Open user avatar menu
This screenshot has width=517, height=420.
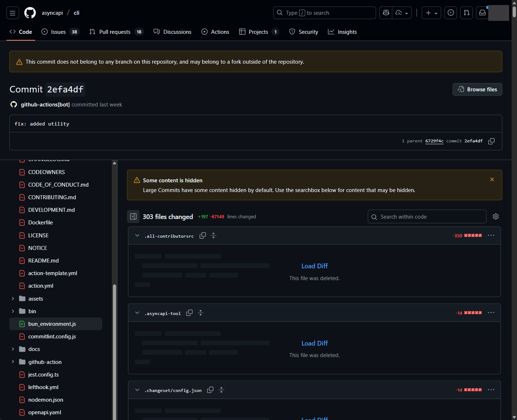point(499,13)
